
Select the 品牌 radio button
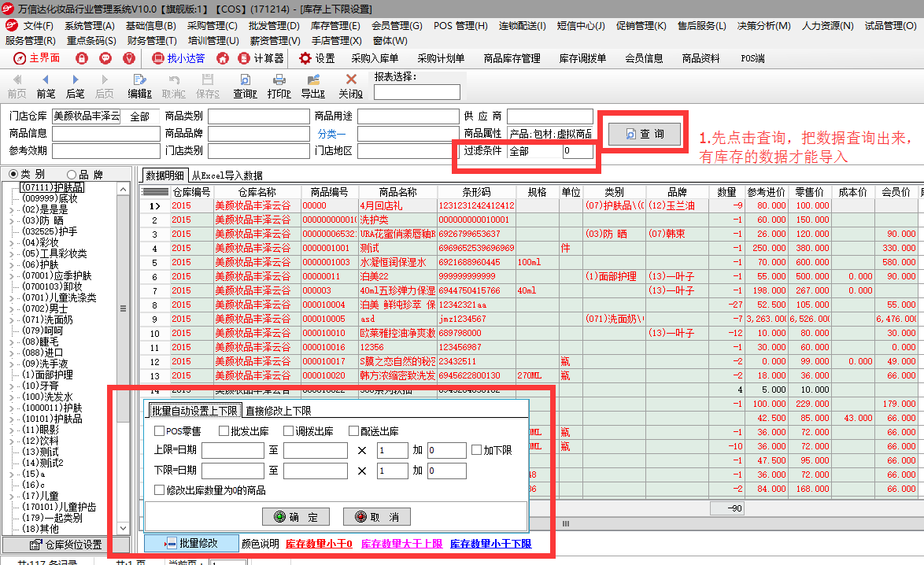(x=72, y=175)
